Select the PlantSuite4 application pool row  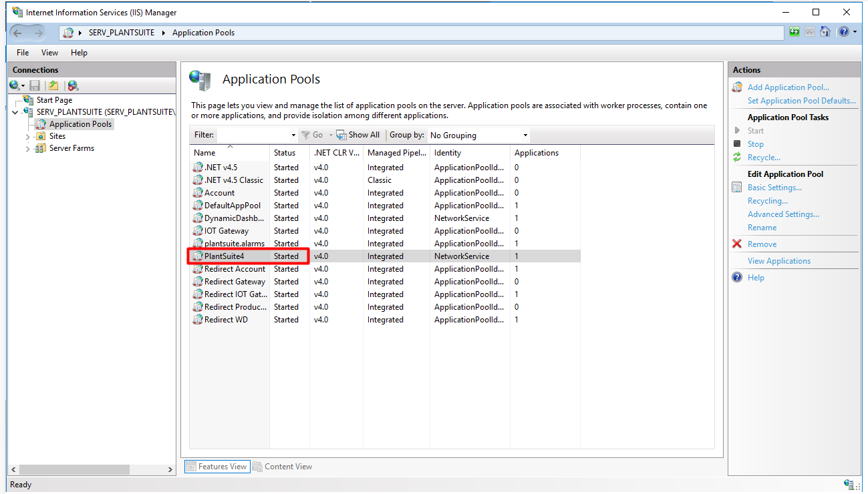point(385,256)
